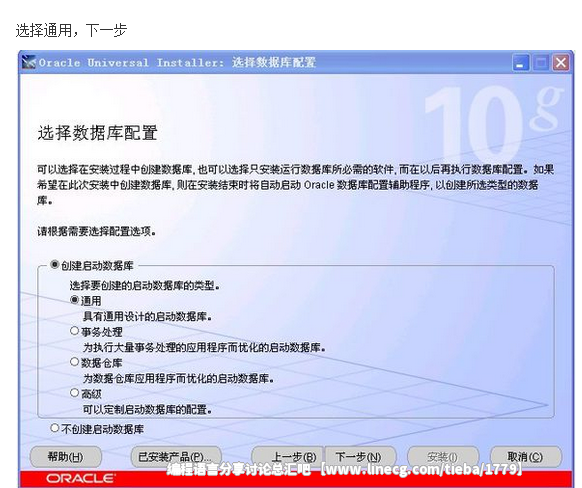This screenshot has height=488, width=582.
Task: Click the Oracle installer title bar icon
Action: pyautogui.click(x=29, y=62)
